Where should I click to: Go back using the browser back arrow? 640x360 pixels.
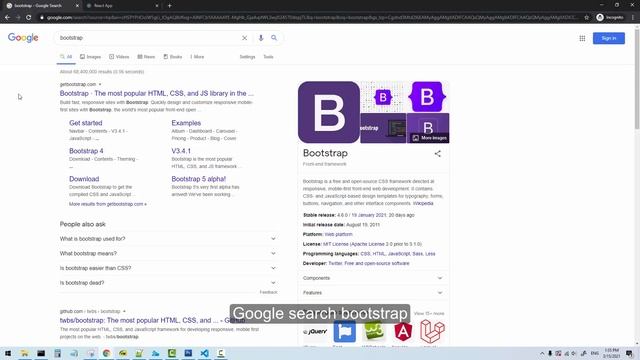click(7, 17)
